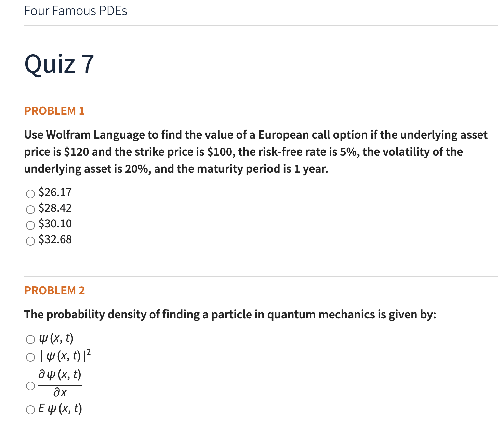504x429 pixels.
Task: Click the PROBLEM 2 heading
Action: 55,291
